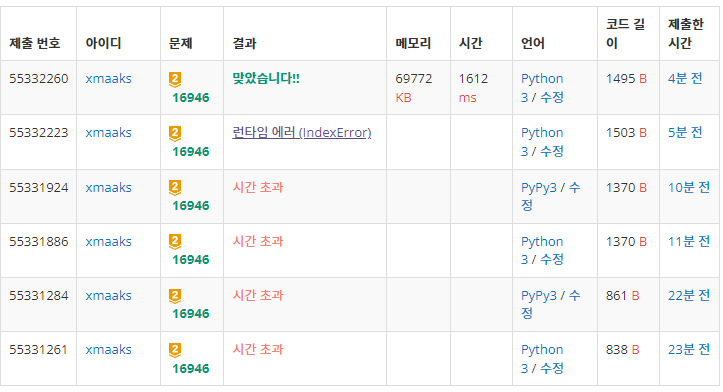Click the '10분 전' submission time
723x392 pixels.
[x=689, y=187]
